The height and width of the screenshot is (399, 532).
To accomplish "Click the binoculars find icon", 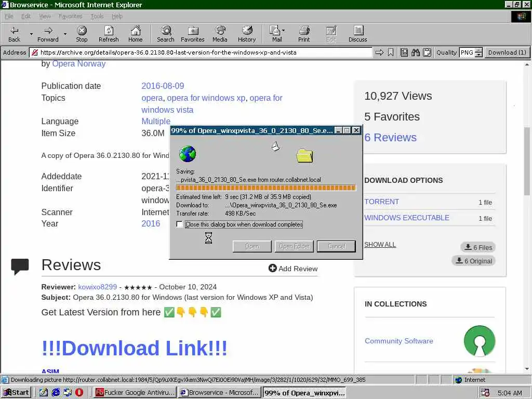I will (416, 52).
